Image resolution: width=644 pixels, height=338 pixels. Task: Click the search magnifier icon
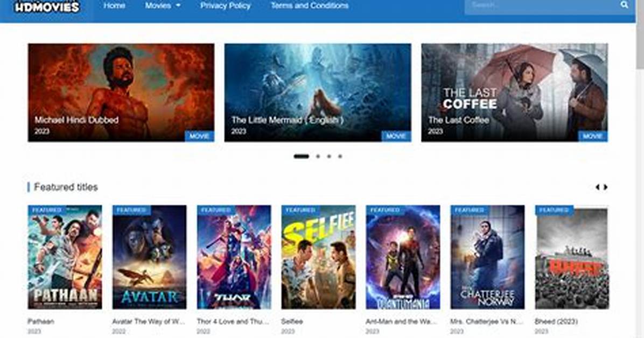[624, 5]
